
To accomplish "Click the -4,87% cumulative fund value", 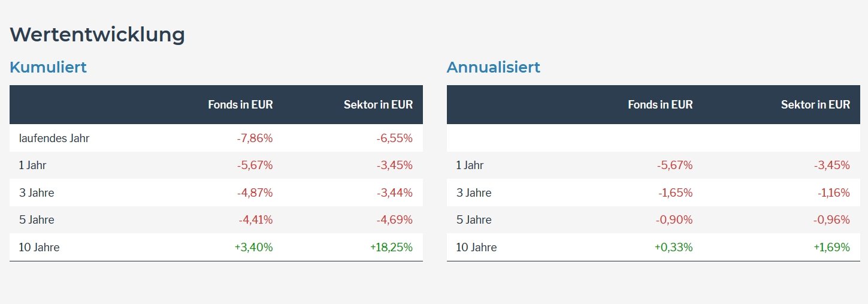I will tap(255, 193).
